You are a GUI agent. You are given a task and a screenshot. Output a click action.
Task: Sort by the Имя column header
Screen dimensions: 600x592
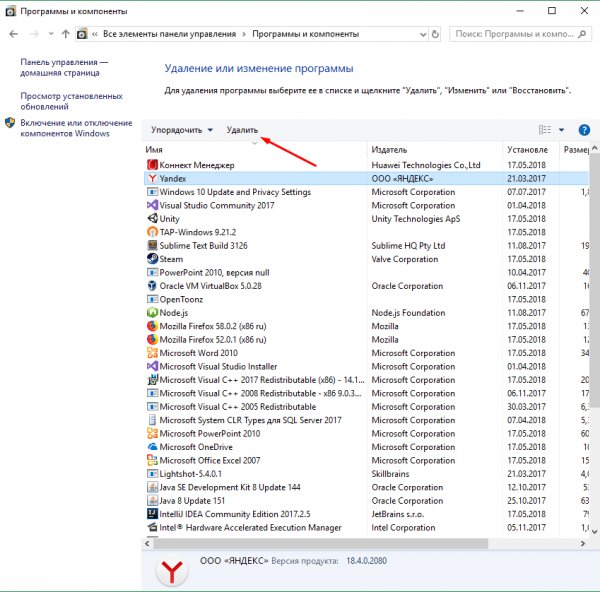coord(255,150)
